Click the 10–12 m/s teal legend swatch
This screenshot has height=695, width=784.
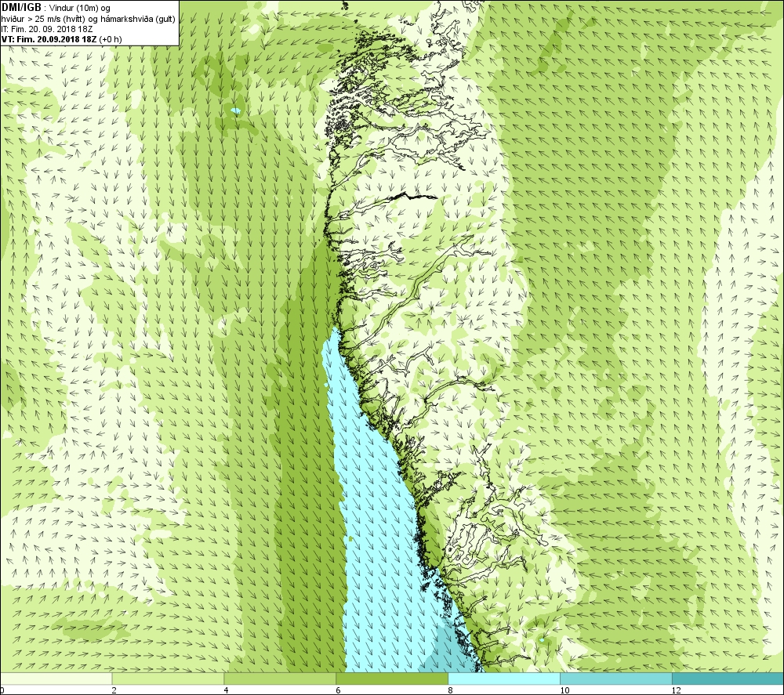click(x=616, y=679)
